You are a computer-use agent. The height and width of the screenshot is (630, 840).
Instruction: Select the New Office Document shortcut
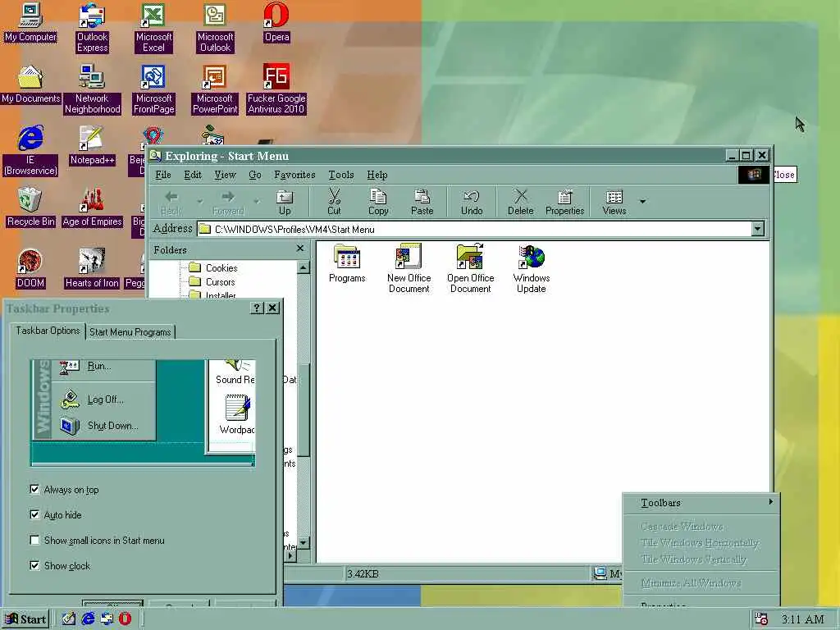pyautogui.click(x=409, y=268)
